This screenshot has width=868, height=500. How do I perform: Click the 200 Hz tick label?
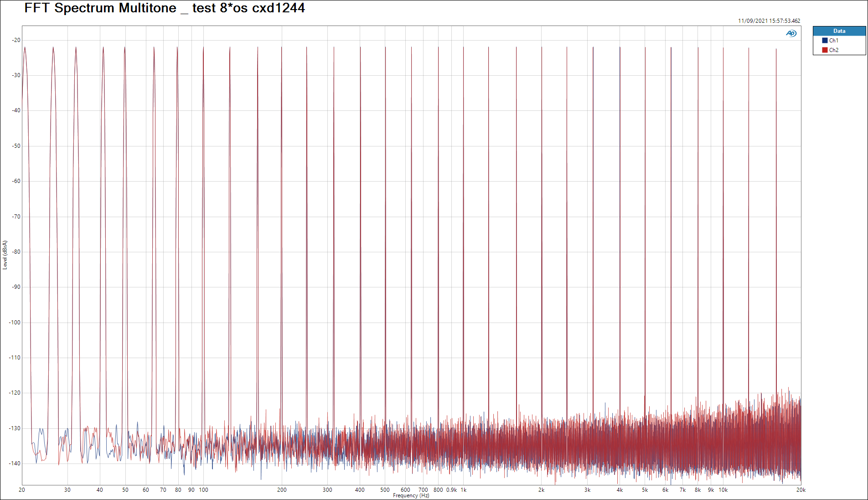pos(282,490)
